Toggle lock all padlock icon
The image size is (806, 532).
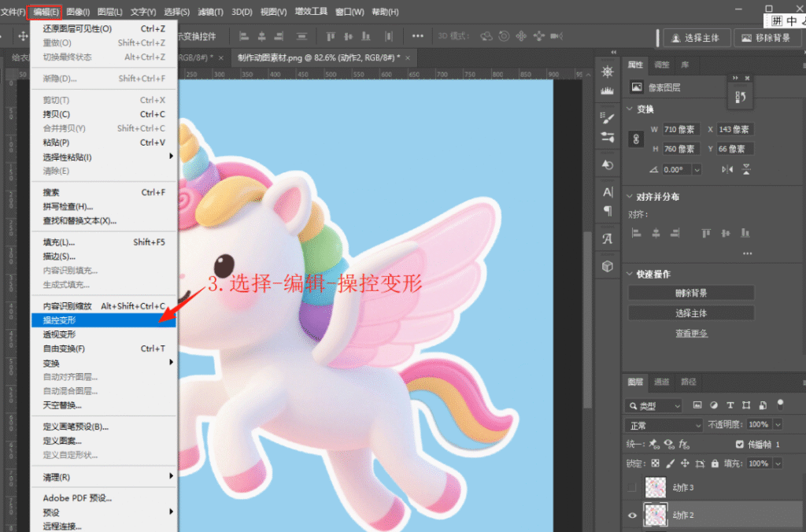tap(715, 463)
